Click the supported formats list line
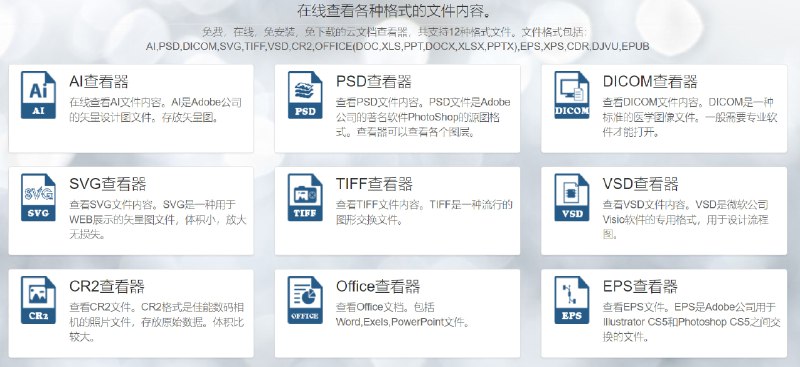This screenshot has width=800, height=367. [397, 46]
